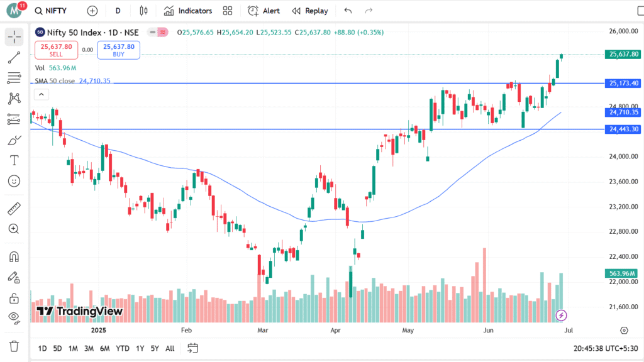The height and width of the screenshot is (362, 644).
Task: Click the 25,637.80 SELL button
Action: click(56, 50)
